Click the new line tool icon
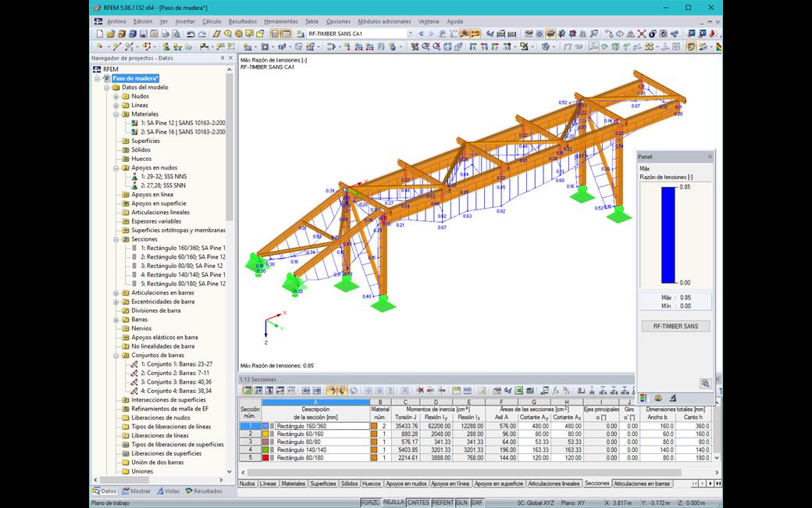Image resolution: width=812 pixels, height=508 pixels. point(117,47)
